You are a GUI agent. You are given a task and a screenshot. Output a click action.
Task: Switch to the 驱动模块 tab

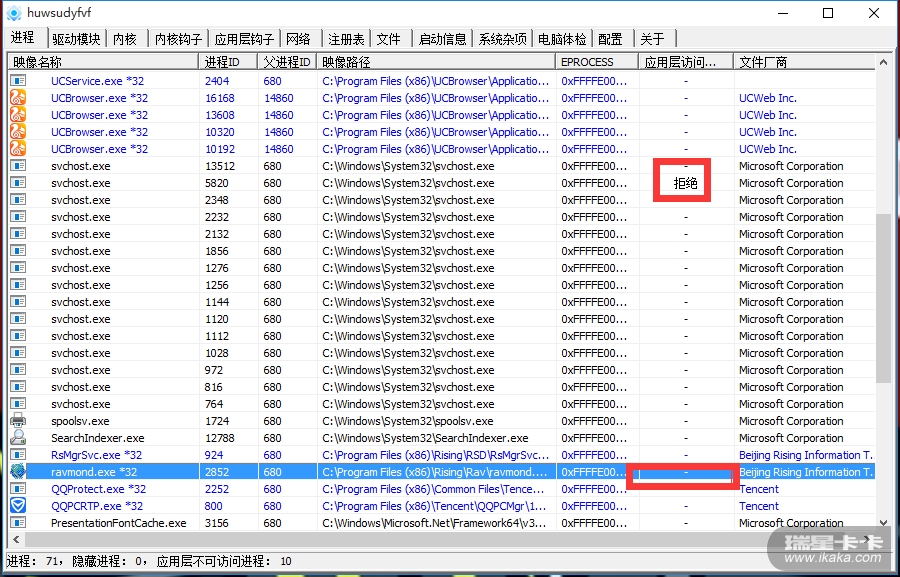click(x=75, y=39)
